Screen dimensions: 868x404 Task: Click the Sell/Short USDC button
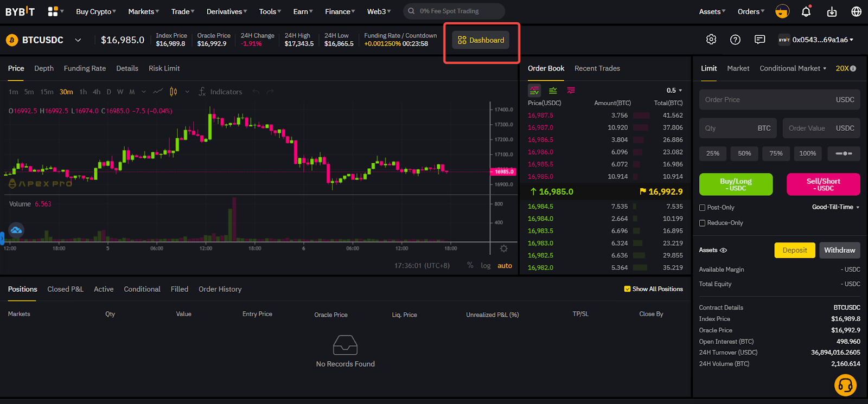click(x=824, y=184)
